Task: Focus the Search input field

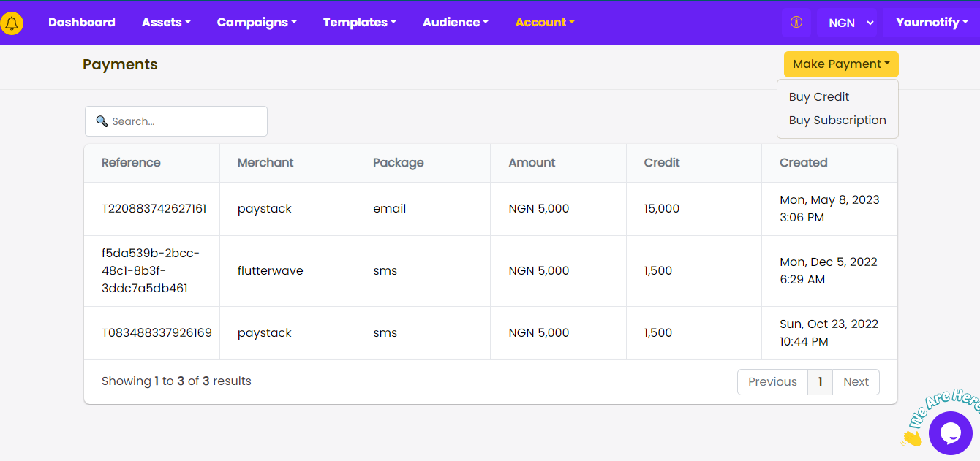Action: tap(176, 121)
